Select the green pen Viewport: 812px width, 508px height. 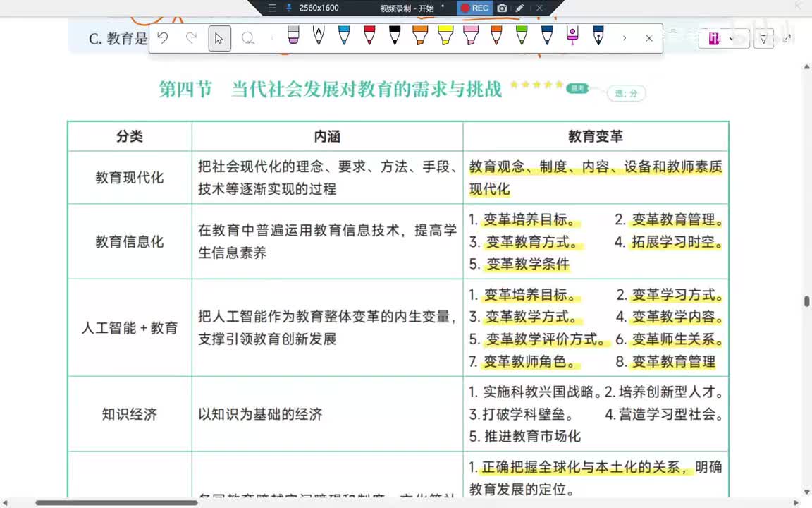coord(522,35)
